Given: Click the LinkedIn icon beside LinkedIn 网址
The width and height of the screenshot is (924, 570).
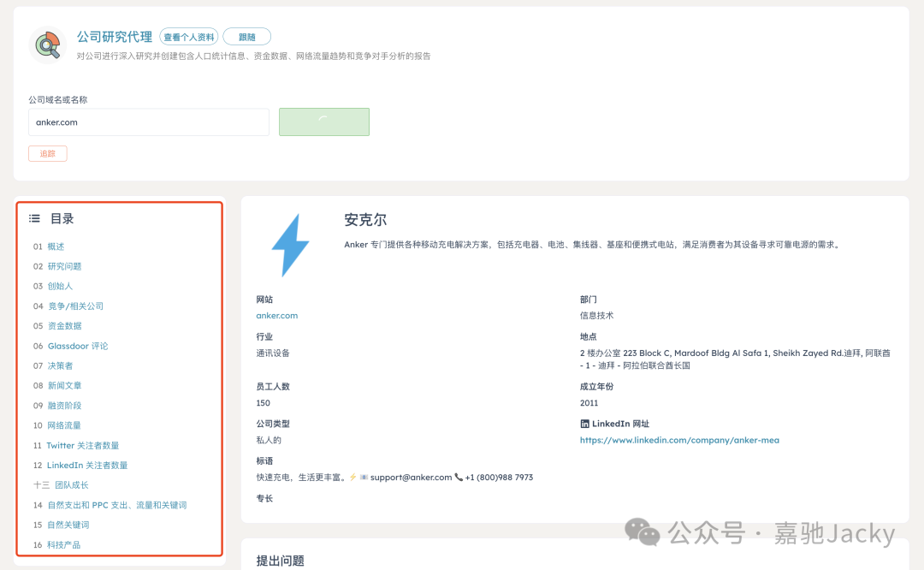Looking at the screenshot, I should [x=584, y=424].
